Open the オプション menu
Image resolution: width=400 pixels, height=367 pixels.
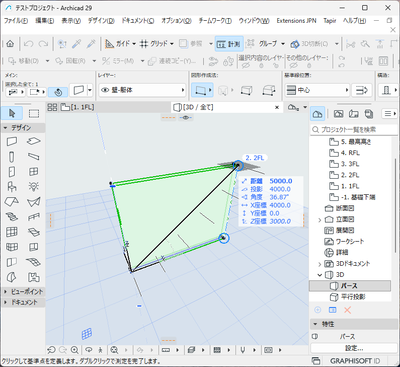pos(176,21)
